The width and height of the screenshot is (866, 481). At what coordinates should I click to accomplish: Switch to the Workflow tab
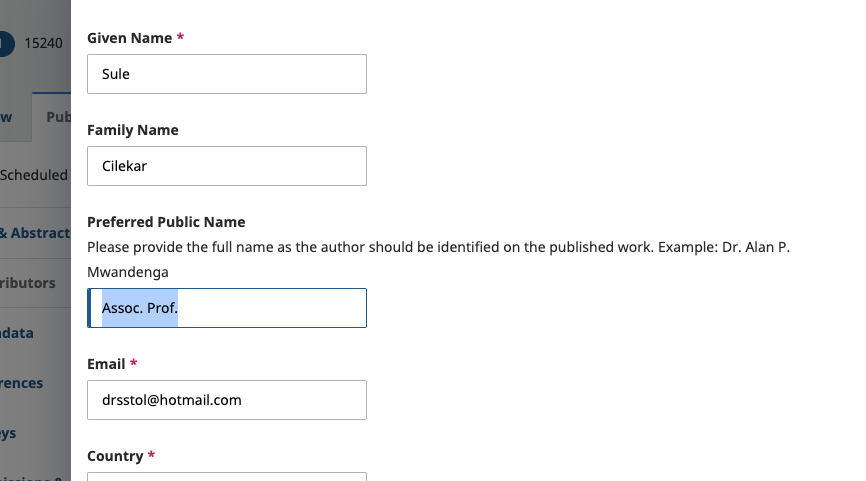[8, 117]
